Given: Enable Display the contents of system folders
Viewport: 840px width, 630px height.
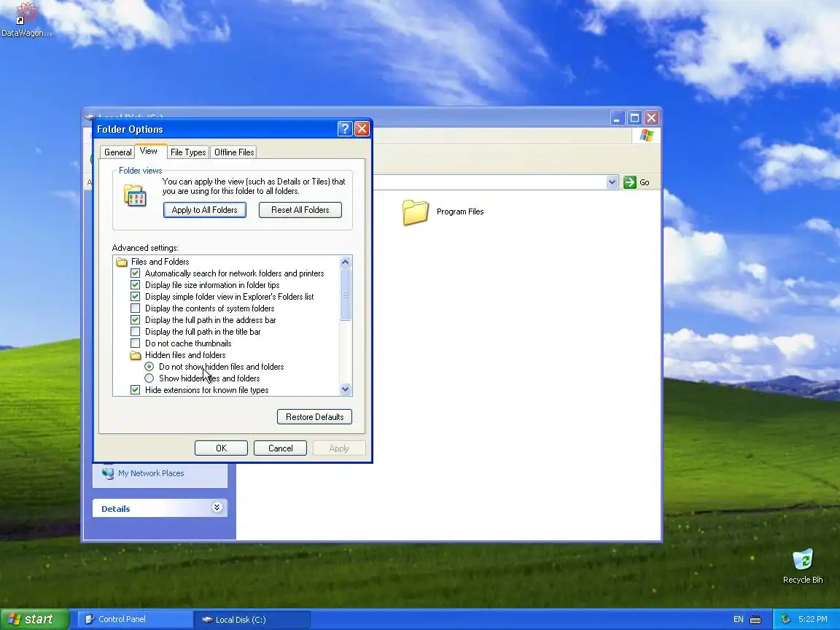Looking at the screenshot, I should point(136,308).
